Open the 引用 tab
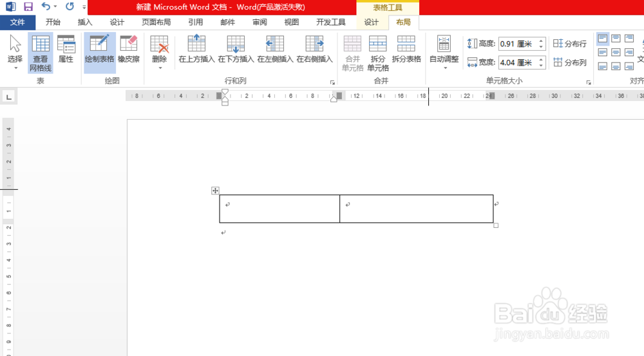 tap(196, 22)
